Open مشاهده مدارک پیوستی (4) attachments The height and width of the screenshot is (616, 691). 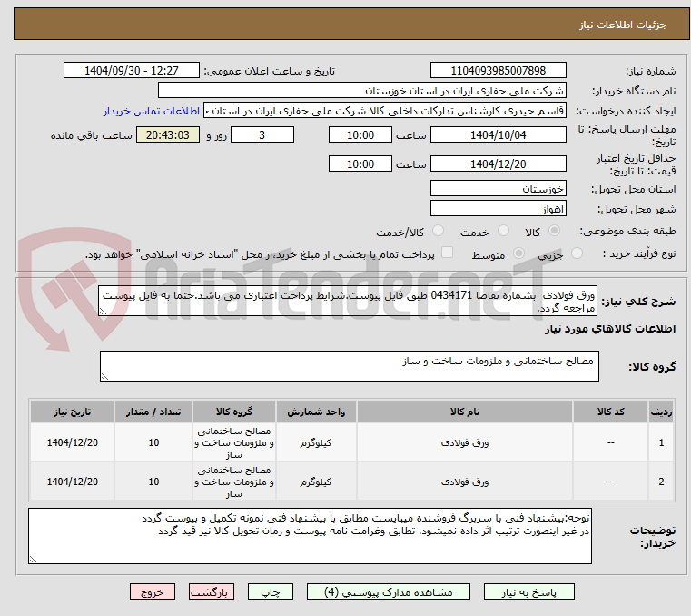389,591
